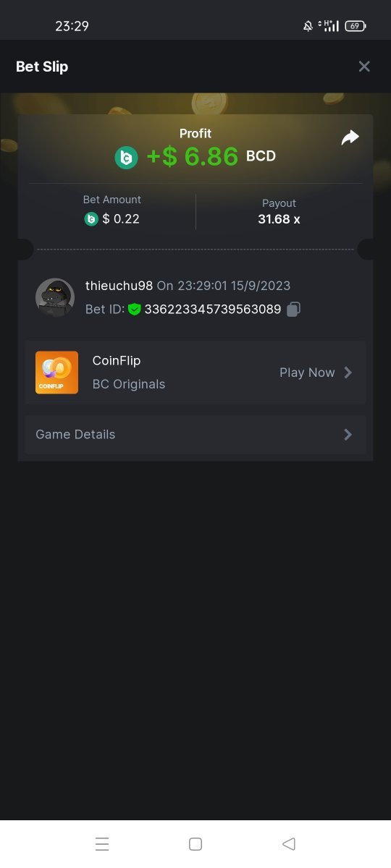Open the CoinFlip game thumbnail
The image size is (391, 868).
(x=56, y=373)
